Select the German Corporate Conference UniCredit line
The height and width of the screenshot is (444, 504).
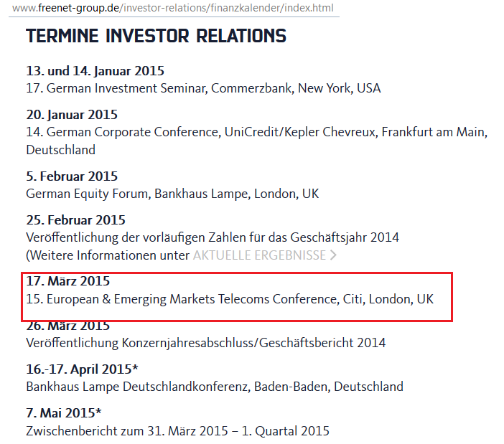(257, 141)
